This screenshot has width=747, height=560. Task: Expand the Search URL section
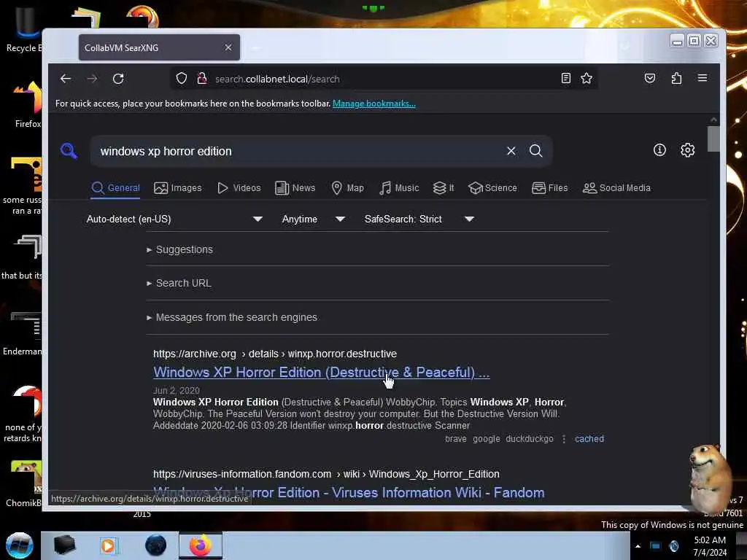179,283
